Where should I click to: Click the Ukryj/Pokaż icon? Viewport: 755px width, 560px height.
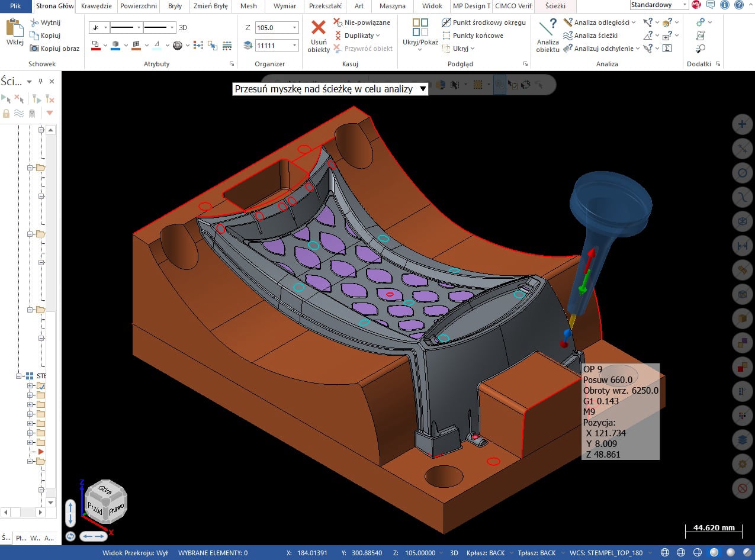point(420,28)
